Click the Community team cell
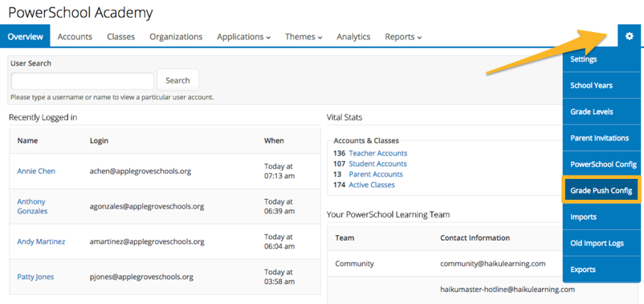644x304 pixels. click(x=354, y=263)
